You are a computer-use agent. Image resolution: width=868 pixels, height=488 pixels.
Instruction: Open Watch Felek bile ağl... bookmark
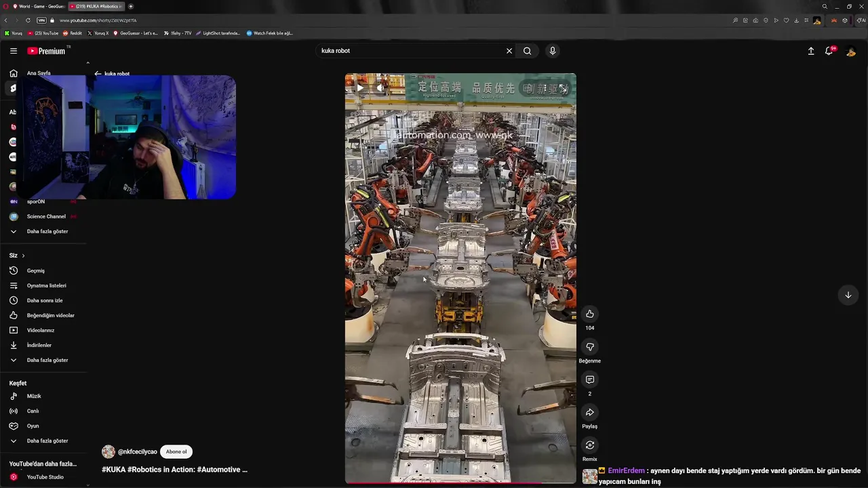click(x=270, y=33)
